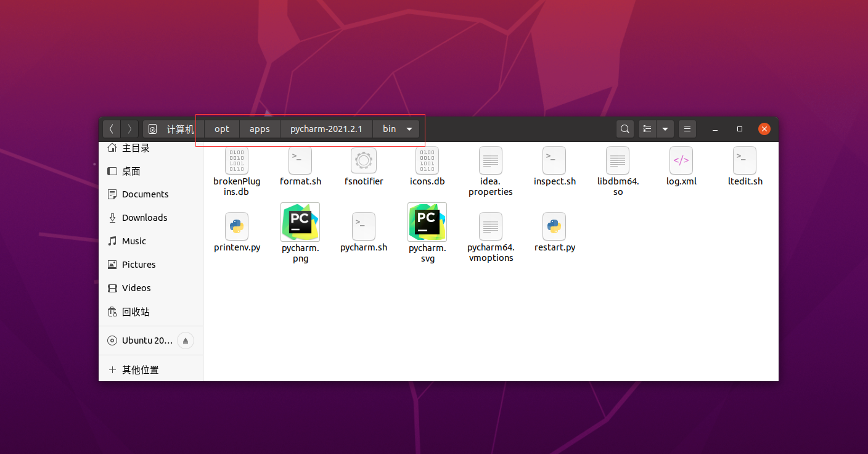868x454 pixels.
Task: Open 主目录 in the sidebar
Action: tap(151, 148)
